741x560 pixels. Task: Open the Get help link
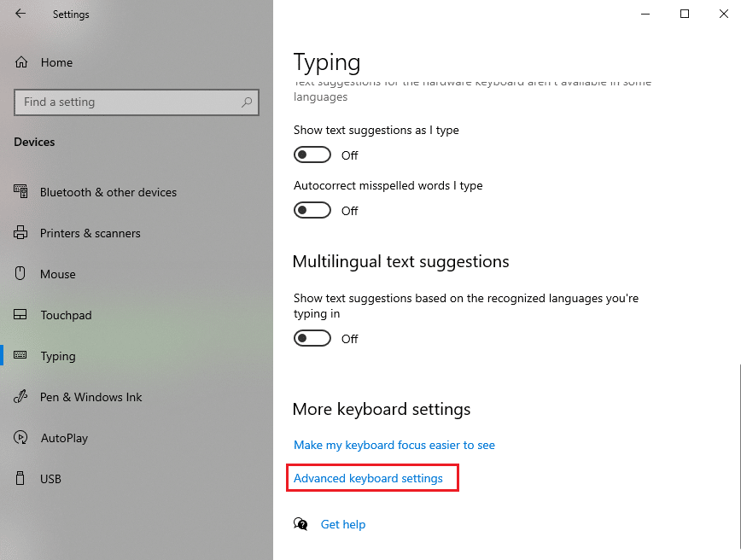tap(343, 523)
